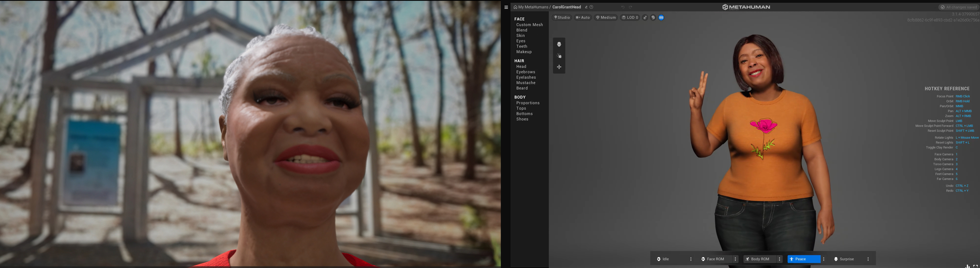Open the Shoes section
This screenshot has height=268, width=980.
click(x=522, y=119)
